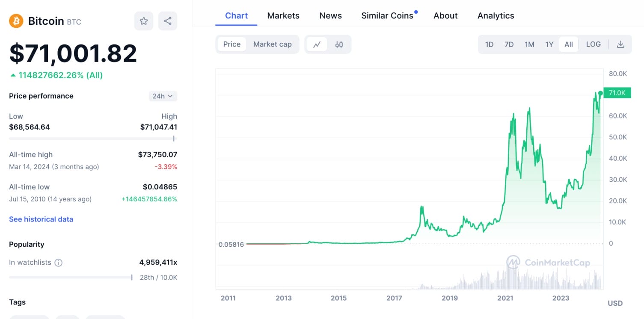
Task: Download the chart using download icon
Action: (620, 44)
